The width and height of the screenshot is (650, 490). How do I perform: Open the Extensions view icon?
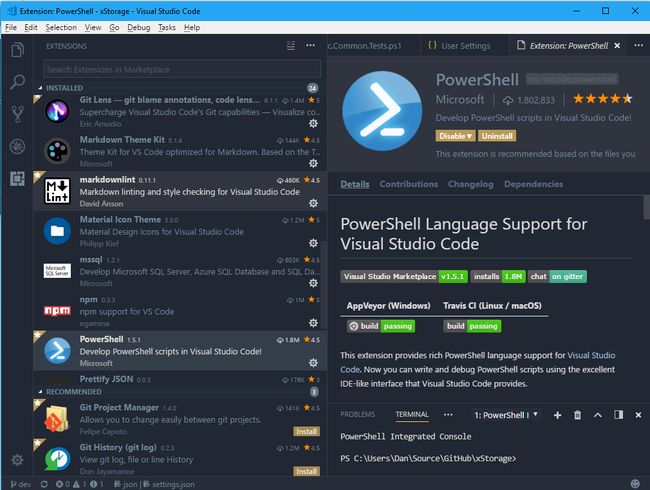(17, 179)
